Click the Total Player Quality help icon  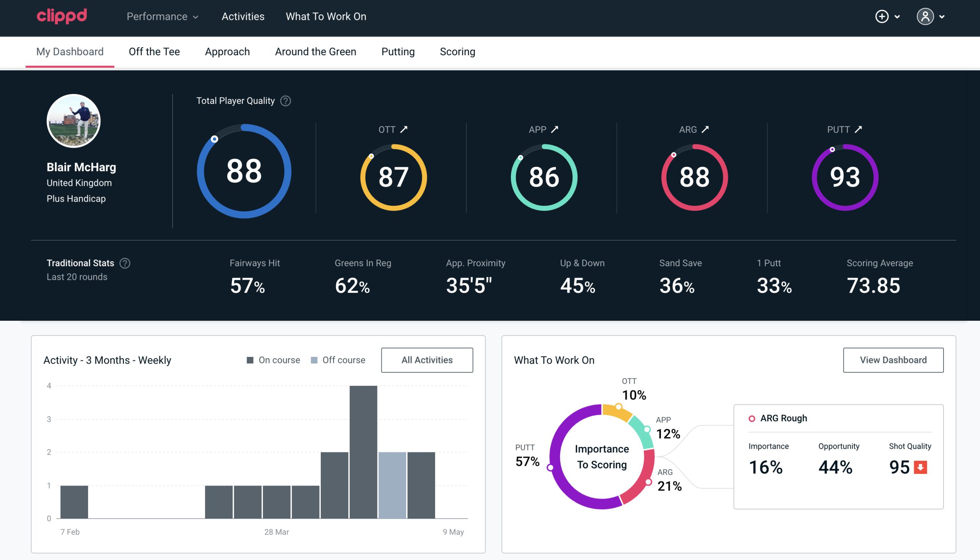point(285,101)
